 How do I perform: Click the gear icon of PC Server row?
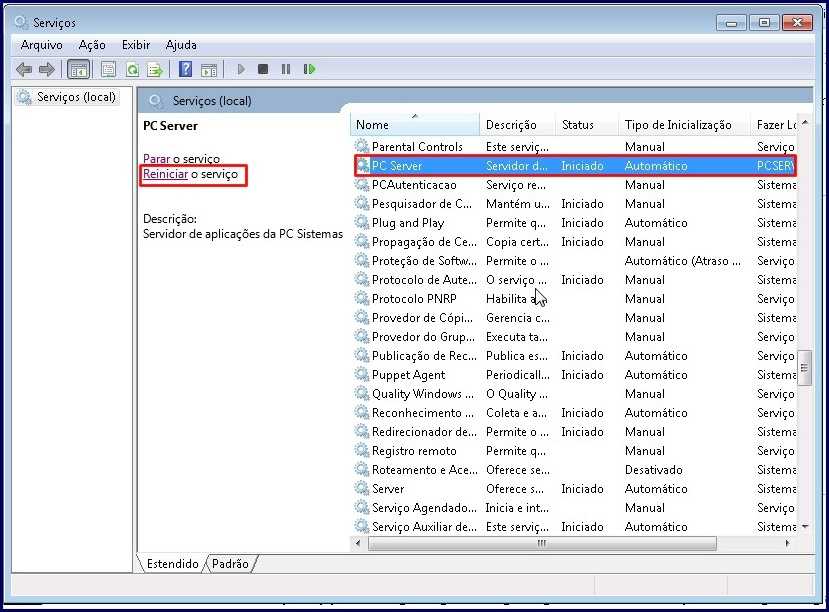[362, 165]
